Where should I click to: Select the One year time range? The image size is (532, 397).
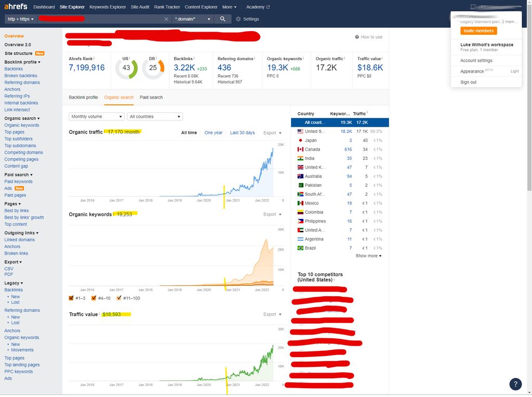pos(214,133)
